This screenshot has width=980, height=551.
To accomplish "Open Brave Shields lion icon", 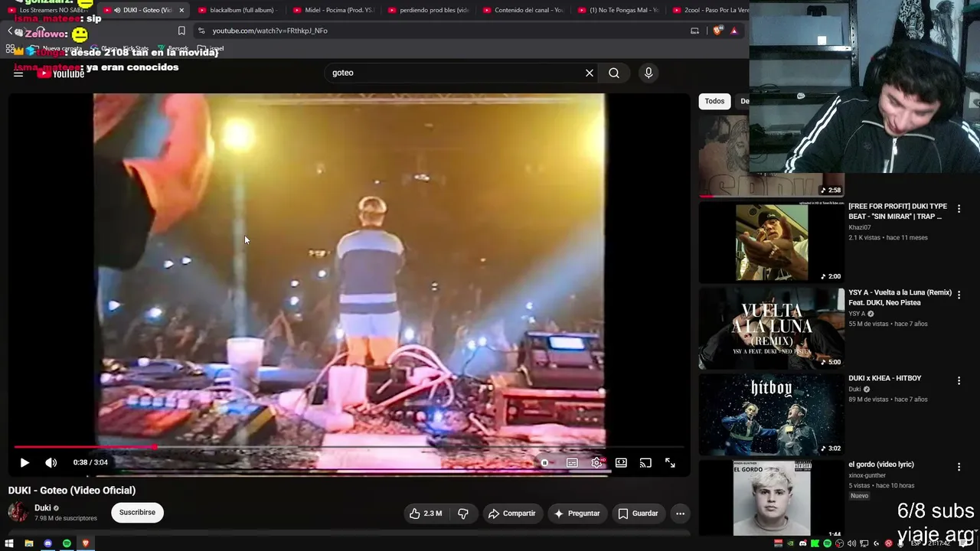I will 717,31.
